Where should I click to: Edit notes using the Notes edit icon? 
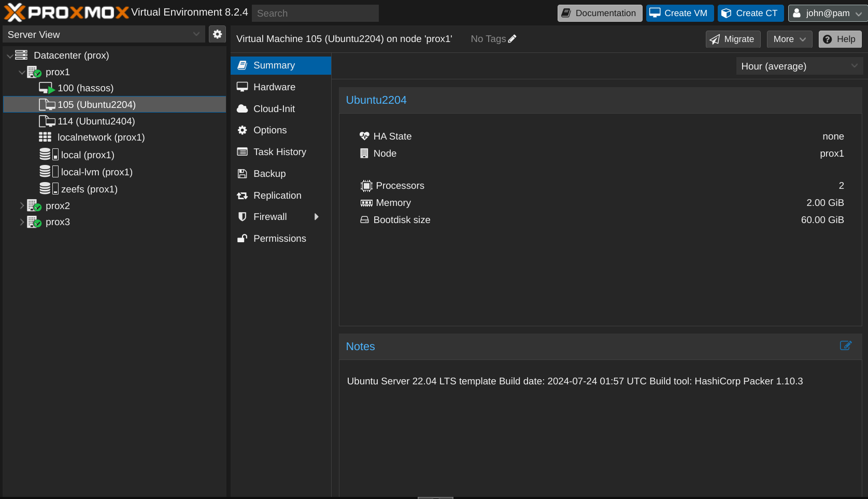pos(846,345)
